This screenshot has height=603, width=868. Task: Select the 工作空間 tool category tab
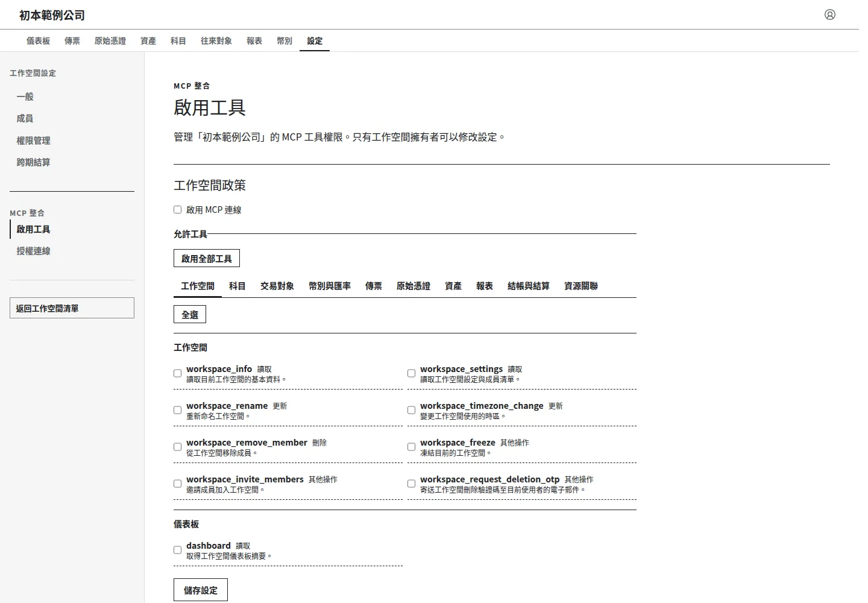(198, 286)
